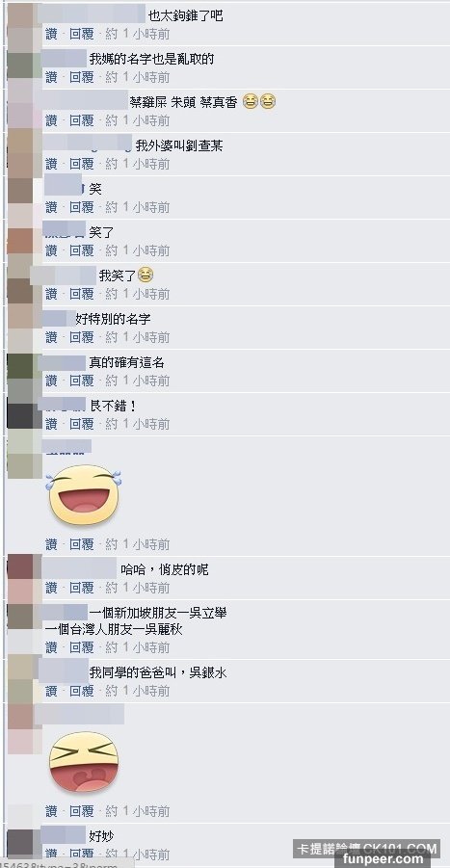Reply under crying-laughing sticker comment

coord(81,544)
